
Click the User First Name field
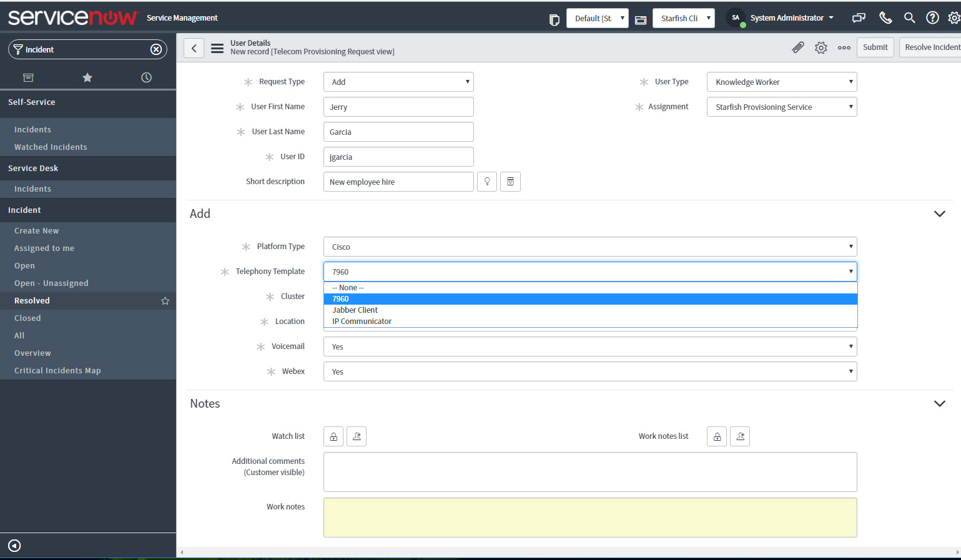pyautogui.click(x=398, y=107)
